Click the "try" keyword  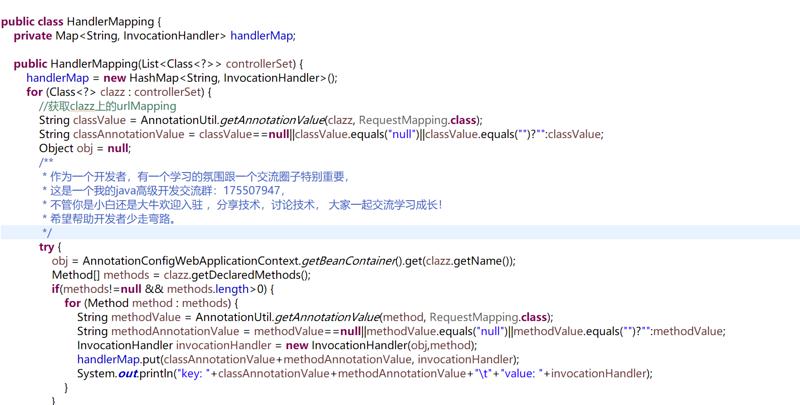(x=46, y=247)
